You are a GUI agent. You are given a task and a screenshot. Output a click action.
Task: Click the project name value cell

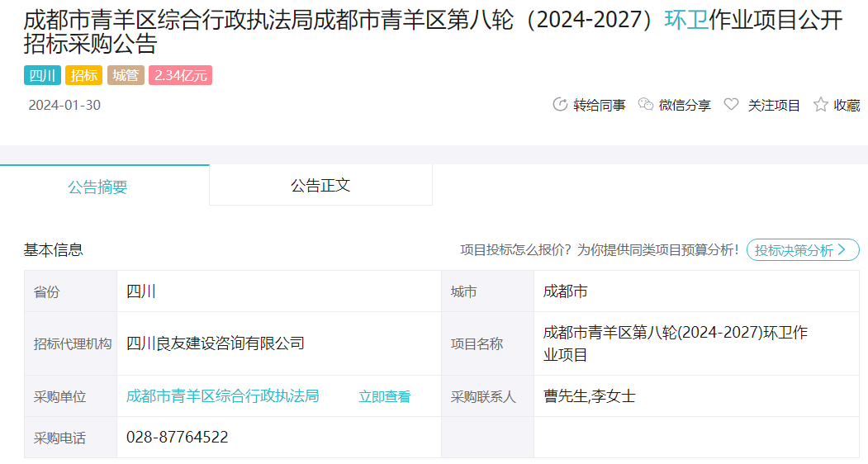[696, 343]
